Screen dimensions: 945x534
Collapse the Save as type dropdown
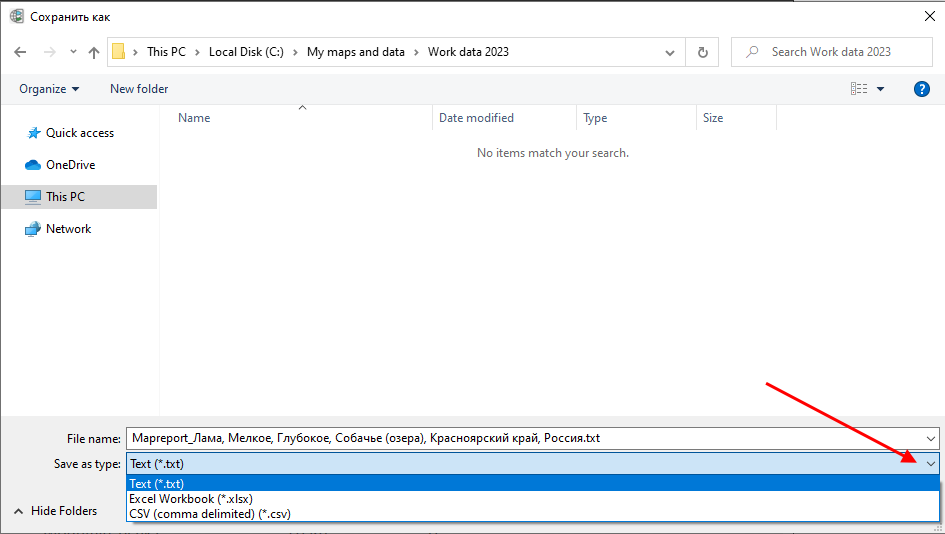931,464
